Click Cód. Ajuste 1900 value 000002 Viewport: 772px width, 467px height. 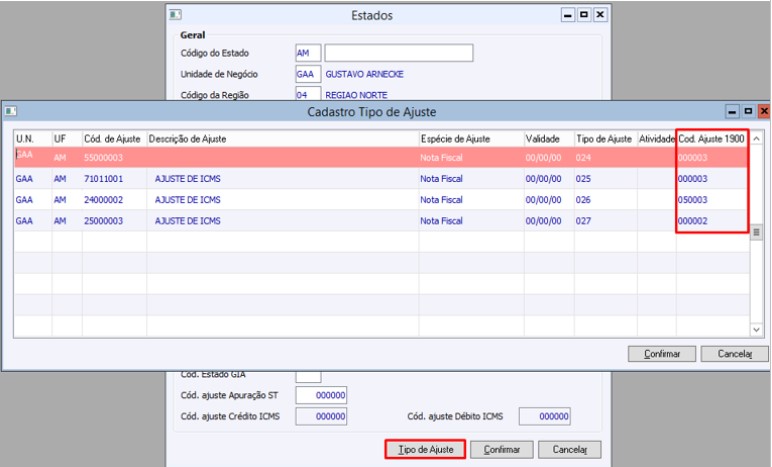[693, 221]
